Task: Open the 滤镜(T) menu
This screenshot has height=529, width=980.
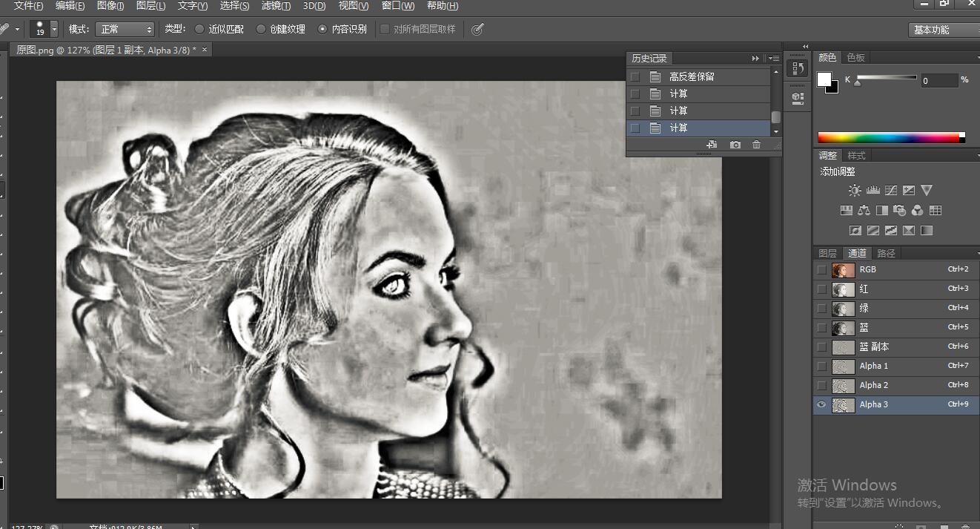Action: pos(276,6)
